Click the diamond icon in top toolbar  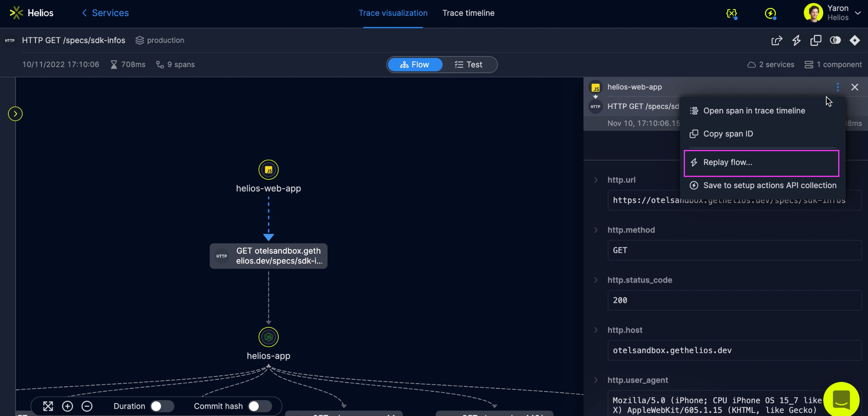855,40
